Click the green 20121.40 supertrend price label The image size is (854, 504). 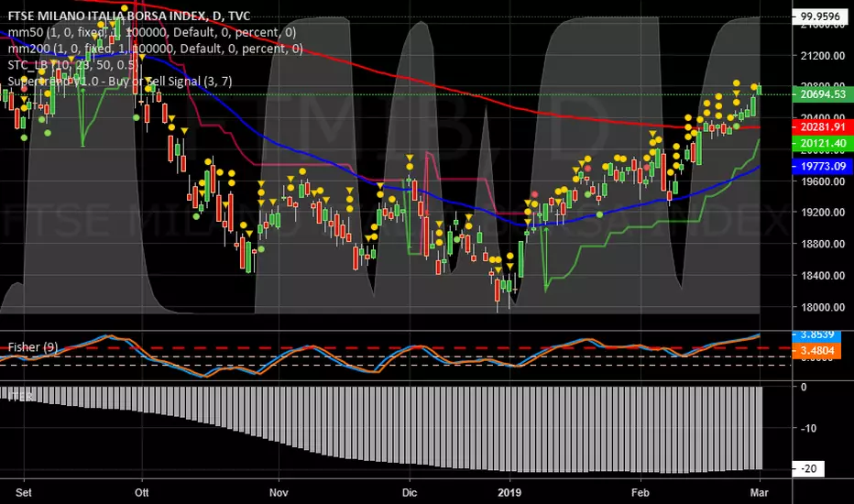coord(823,143)
